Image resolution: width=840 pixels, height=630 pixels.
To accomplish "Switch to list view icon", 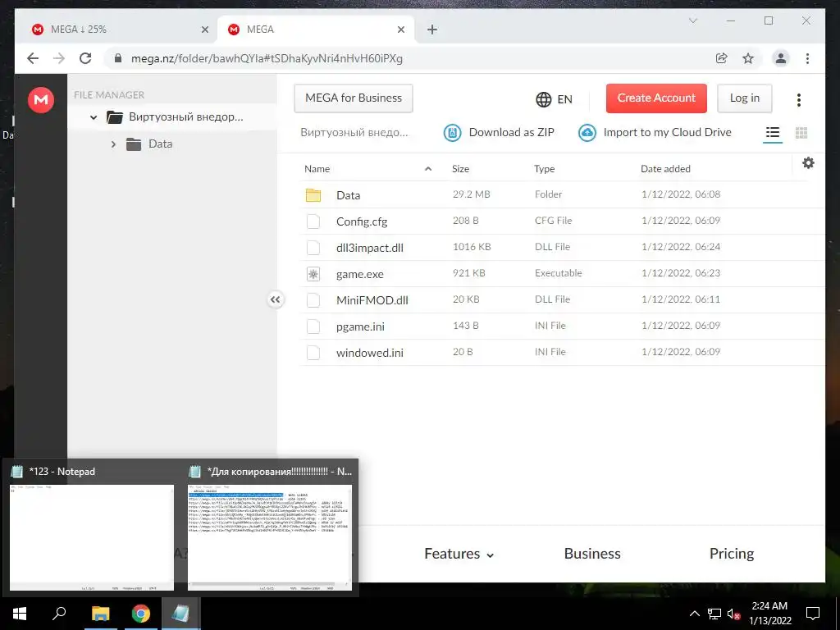I will point(773,132).
